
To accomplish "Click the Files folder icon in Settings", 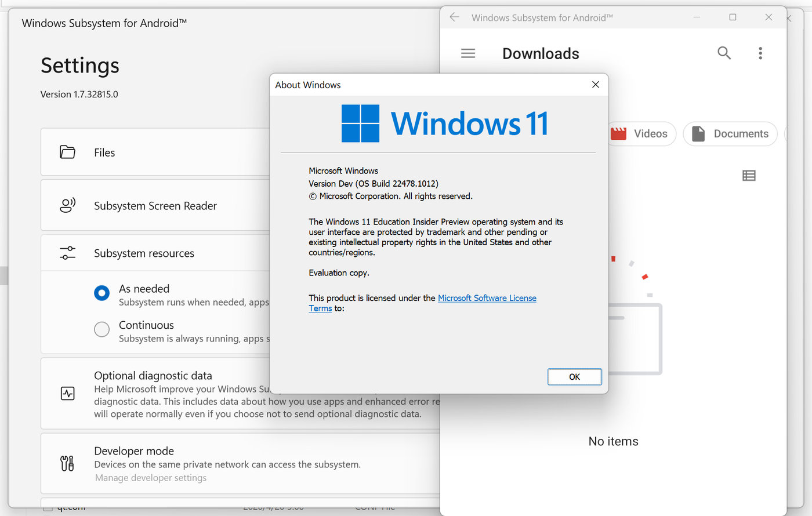I will pyautogui.click(x=67, y=152).
